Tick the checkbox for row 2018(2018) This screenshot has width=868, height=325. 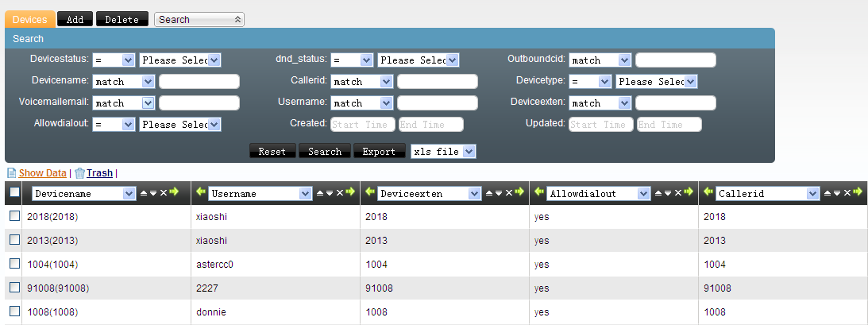pos(15,216)
